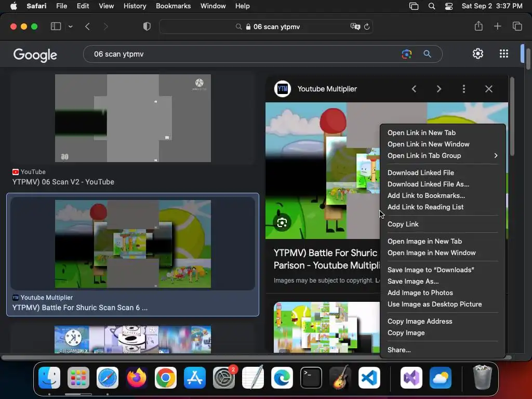Open Google settings gear icon
532x399 pixels.
(x=478, y=54)
